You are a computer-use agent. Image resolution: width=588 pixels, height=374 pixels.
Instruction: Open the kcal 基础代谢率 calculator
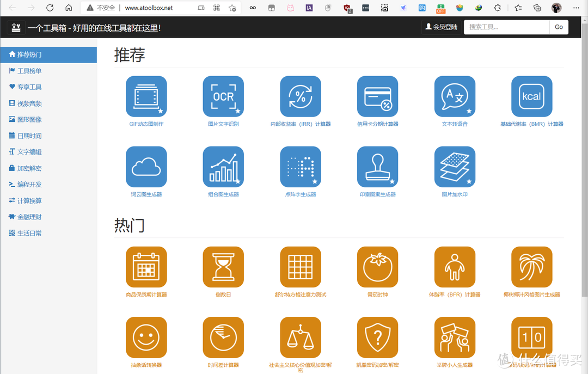point(531,96)
